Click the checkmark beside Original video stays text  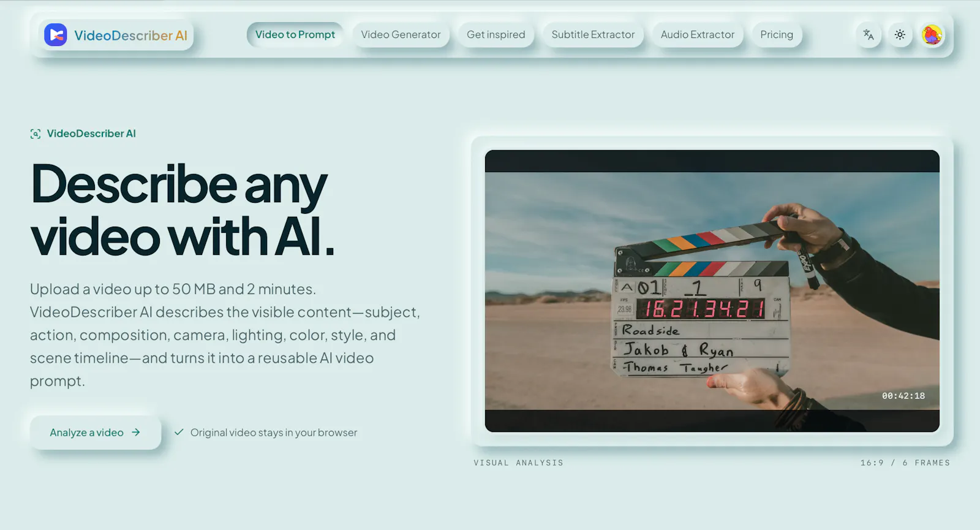click(x=179, y=432)
